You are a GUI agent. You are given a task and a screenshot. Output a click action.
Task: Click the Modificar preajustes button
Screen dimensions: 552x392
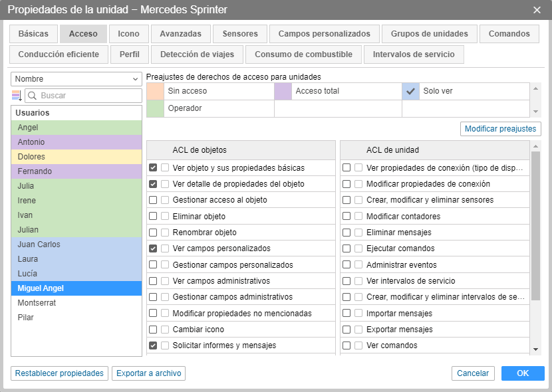pos(500,129)
